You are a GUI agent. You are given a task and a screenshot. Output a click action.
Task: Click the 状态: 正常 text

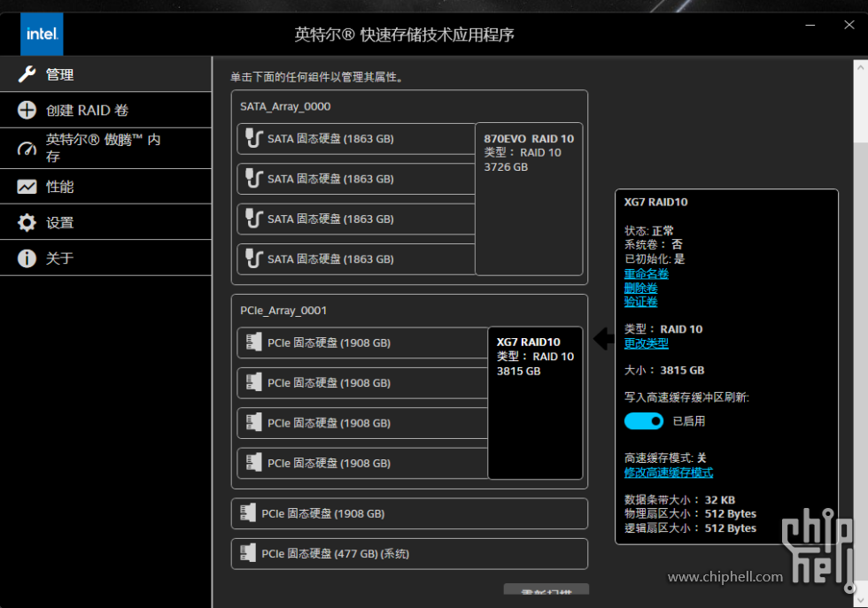648,231
